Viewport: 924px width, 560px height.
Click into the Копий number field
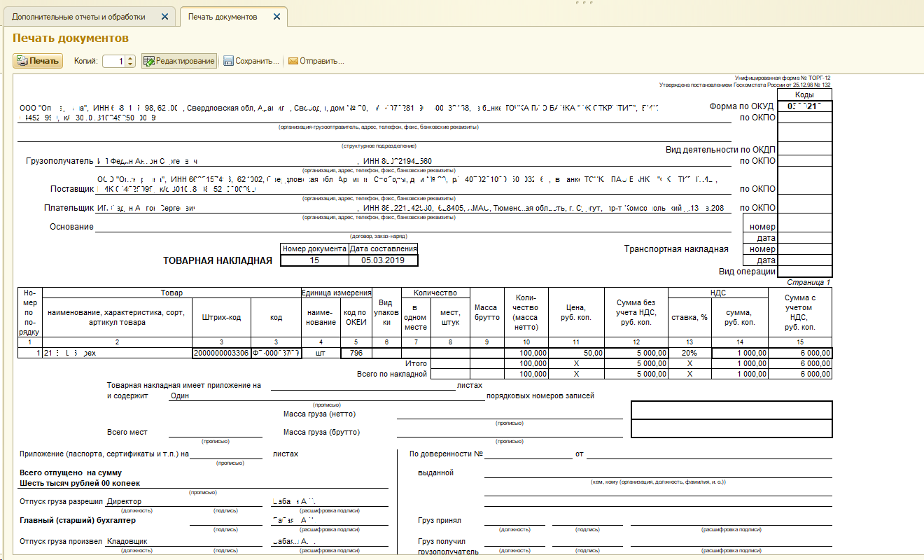[114, 61]
